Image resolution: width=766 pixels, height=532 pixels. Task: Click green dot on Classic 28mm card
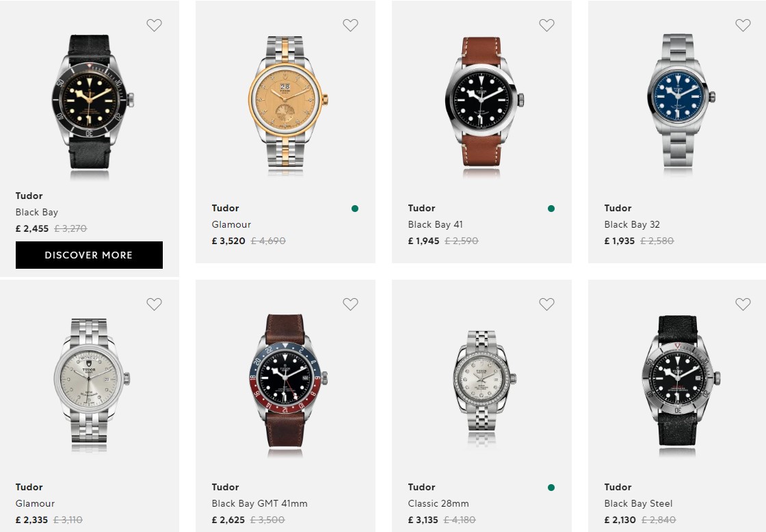[x=551, y=488]
